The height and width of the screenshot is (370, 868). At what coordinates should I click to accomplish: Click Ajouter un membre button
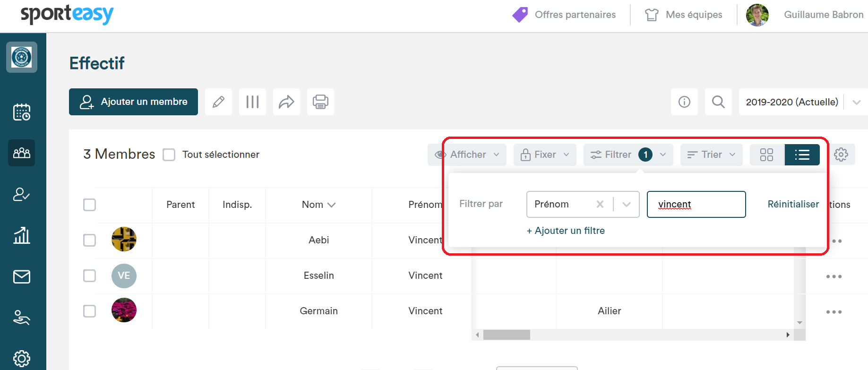pos(133,102)
